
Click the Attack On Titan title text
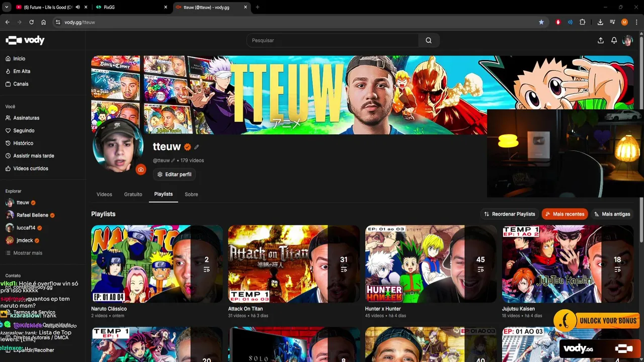pos(246,309)
